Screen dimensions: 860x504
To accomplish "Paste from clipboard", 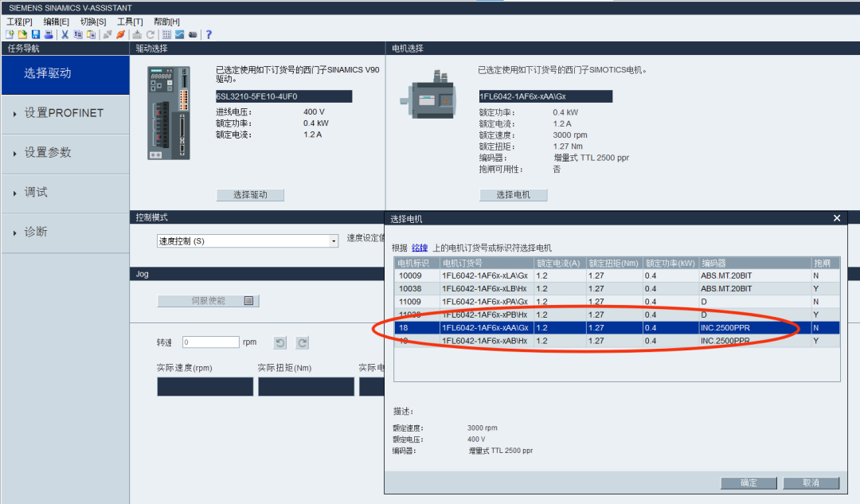I will 91,34.
